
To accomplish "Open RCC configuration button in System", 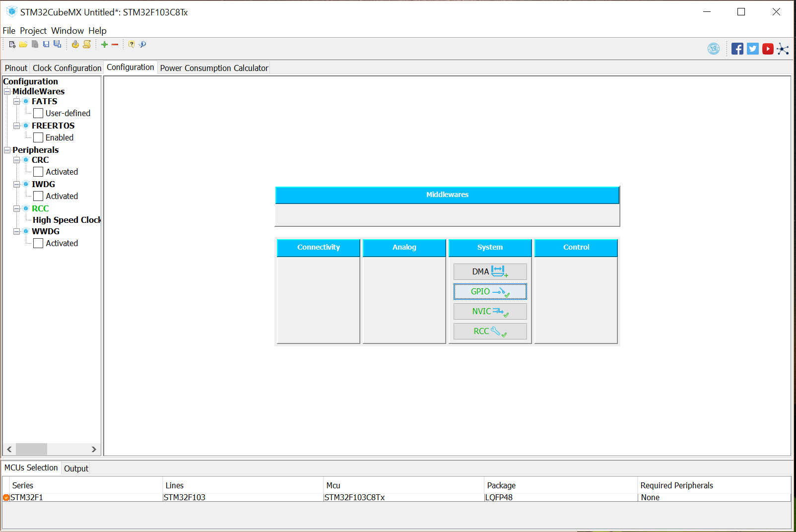I will point(490,331).
